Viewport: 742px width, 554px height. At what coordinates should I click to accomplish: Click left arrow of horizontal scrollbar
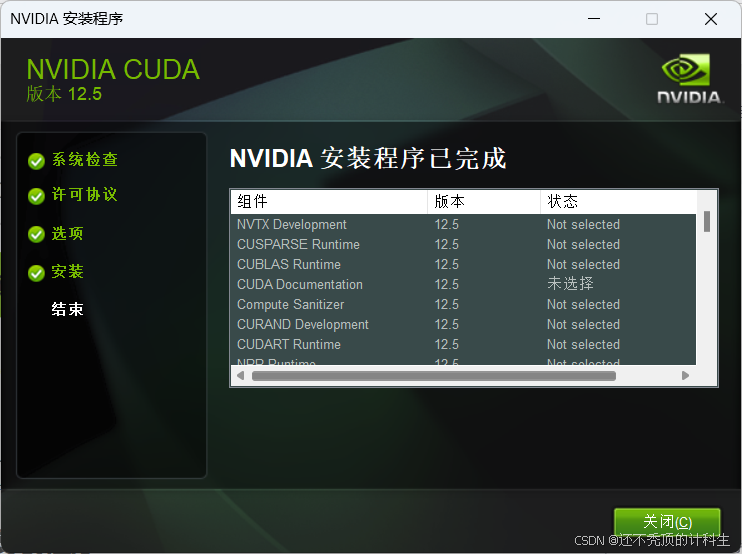click(240, 376)
